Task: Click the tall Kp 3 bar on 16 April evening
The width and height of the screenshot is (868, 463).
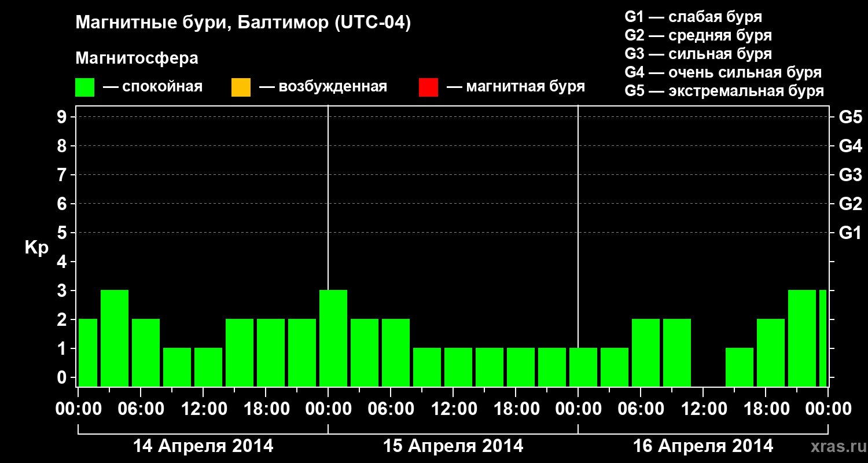Action: [802, 338]
